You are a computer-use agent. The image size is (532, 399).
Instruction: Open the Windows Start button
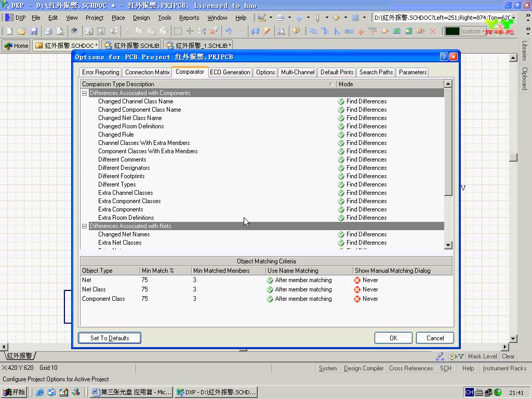14,392
